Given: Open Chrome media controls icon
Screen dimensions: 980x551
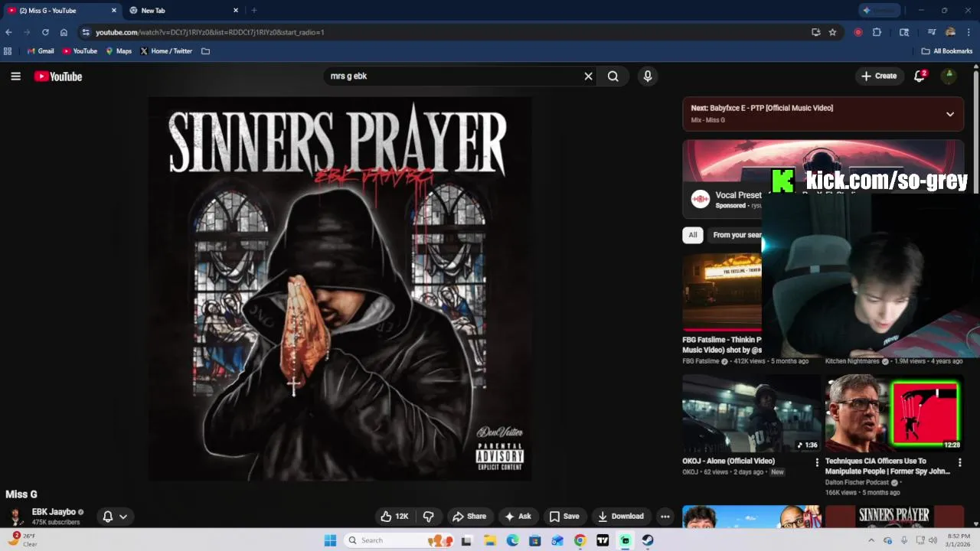Looking at the screenshot, I should (x=932, y=32).
